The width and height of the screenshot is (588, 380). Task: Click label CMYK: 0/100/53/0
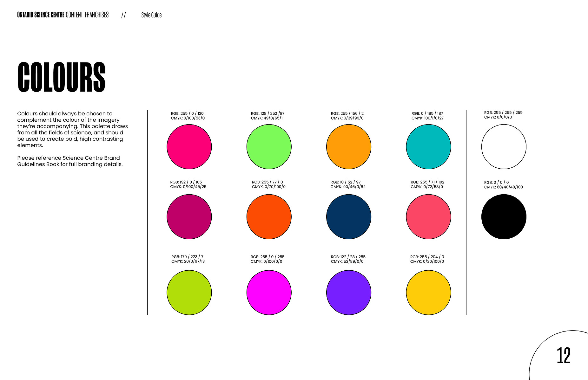click(188, 118)
